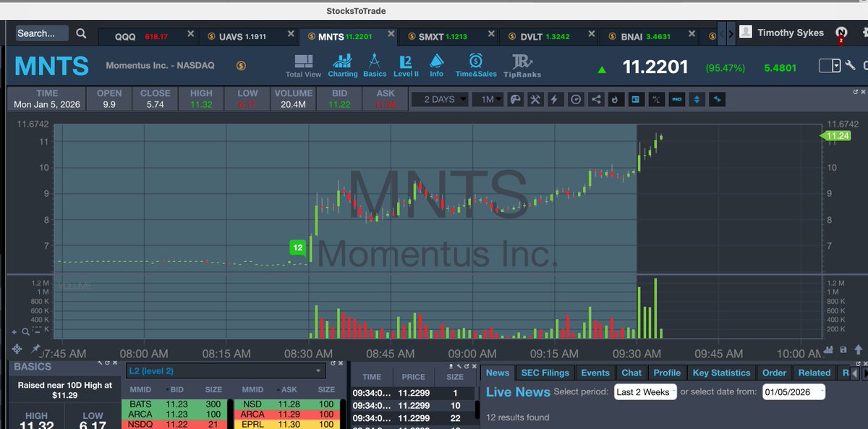Open the TipRanks module
The width and height of the screenshot is (868, 429).
522,66
